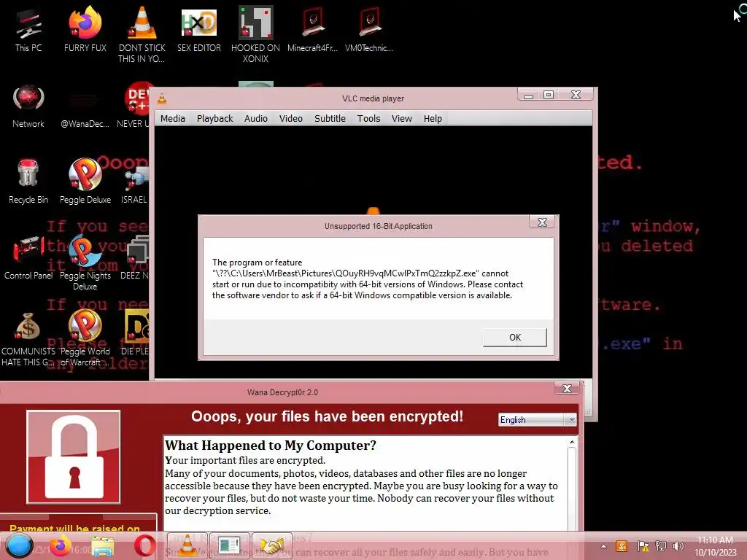Open VLC Playback menu

pyautogui.click(x=215, y=119)
